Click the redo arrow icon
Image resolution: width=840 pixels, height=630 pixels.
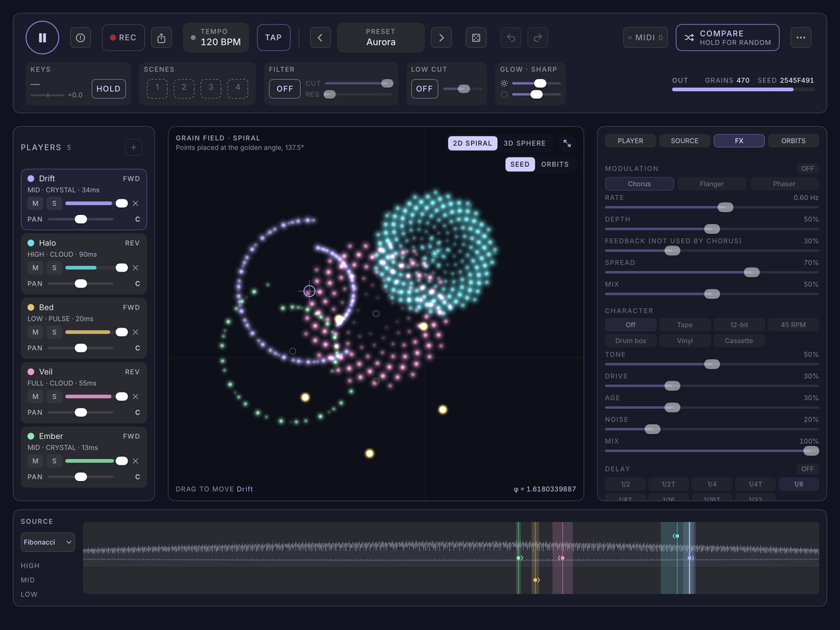(x=538, y=38)
